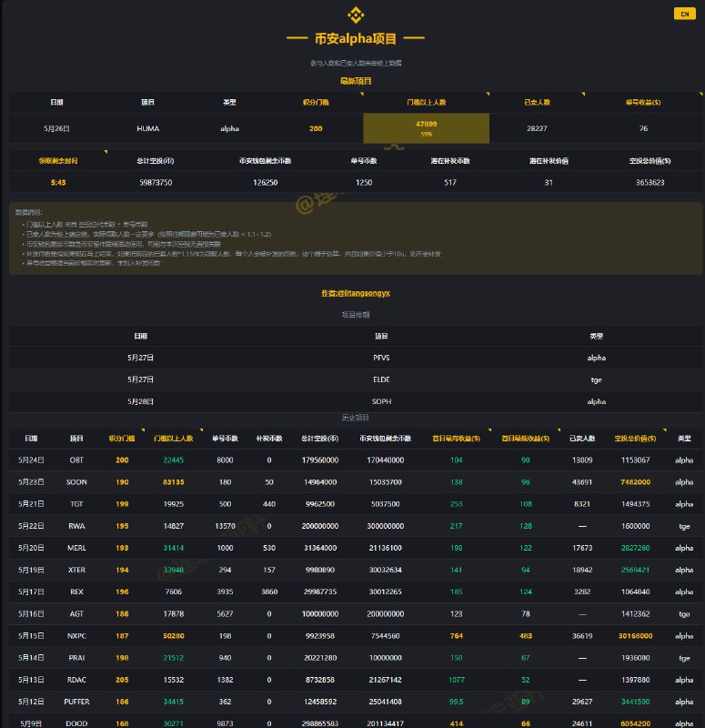
Task: Switch language with the EN button
Action: click(x=685, y=14)
